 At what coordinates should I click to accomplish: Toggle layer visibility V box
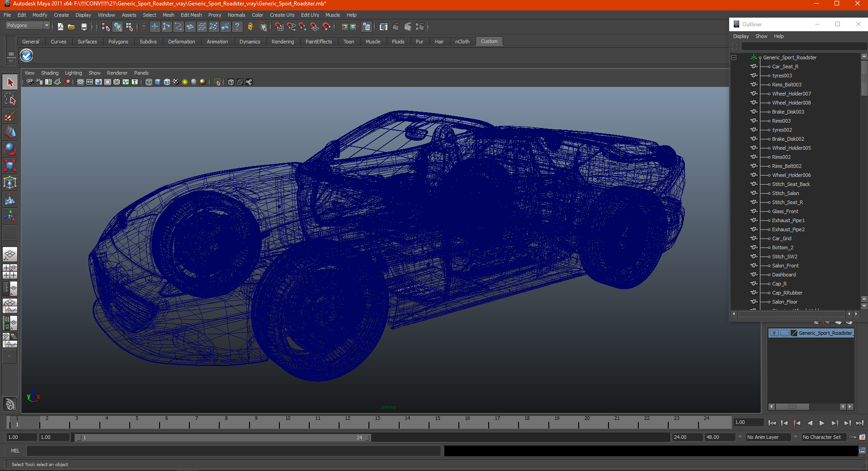coord(774,333)
